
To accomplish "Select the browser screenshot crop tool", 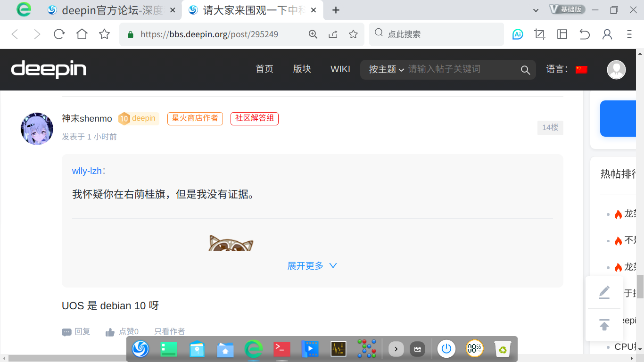I will coord(539,34).
